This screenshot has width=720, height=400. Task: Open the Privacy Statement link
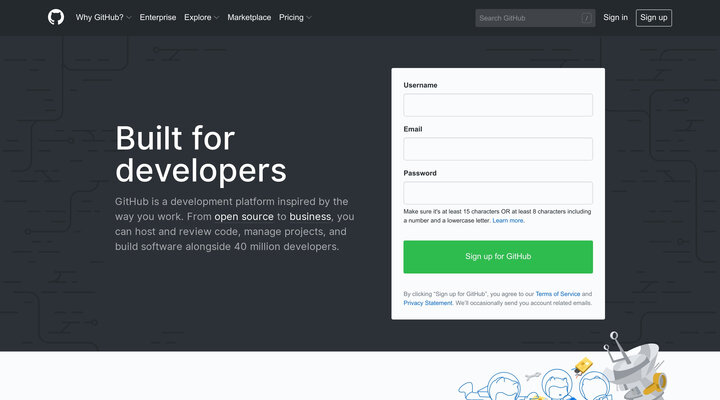coord(428,303)
